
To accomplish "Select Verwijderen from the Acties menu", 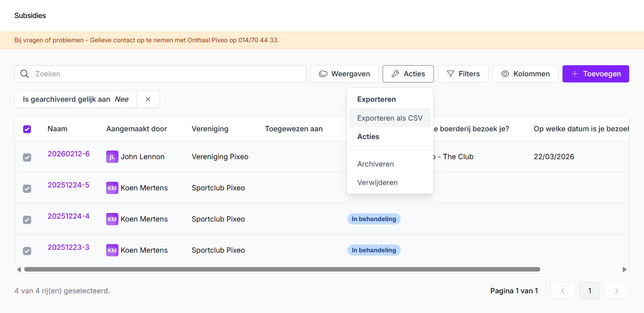I will (377, 183).
